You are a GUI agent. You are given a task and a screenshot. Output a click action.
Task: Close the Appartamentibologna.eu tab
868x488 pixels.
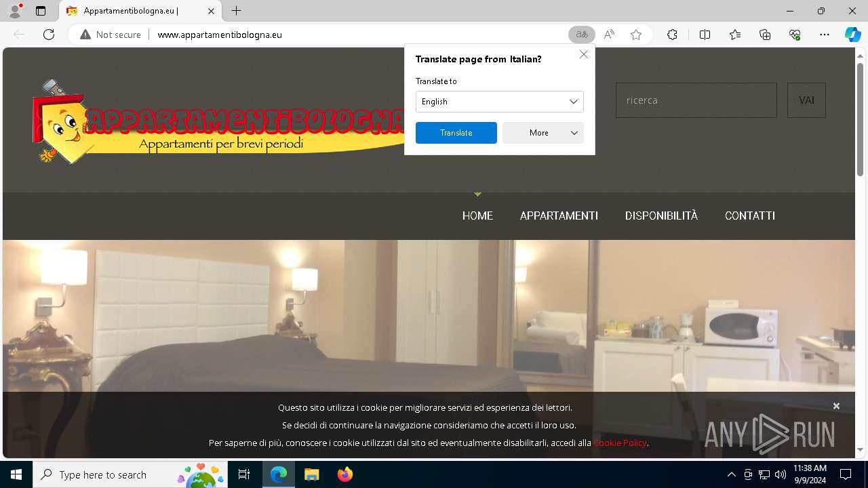211,11
